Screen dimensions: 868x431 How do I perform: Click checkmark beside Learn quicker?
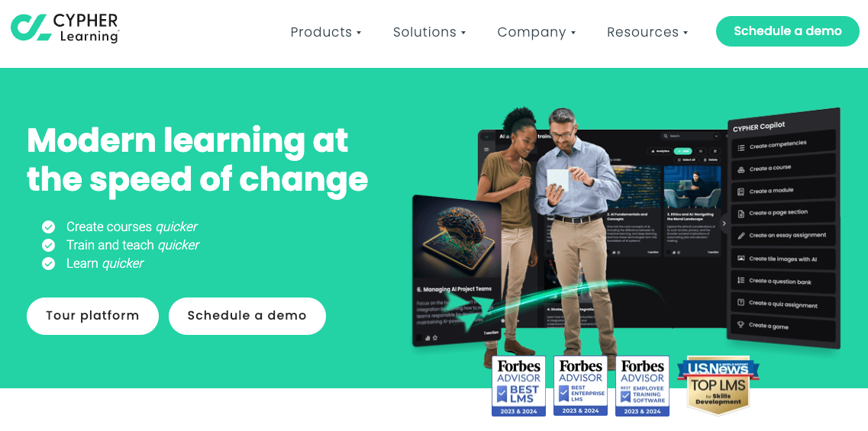[49, 263]
